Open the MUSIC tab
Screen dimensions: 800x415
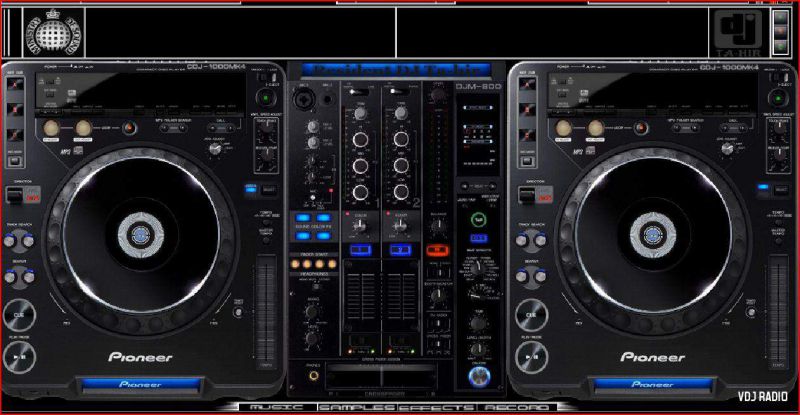pyautogui.click(x=278, y=407)
